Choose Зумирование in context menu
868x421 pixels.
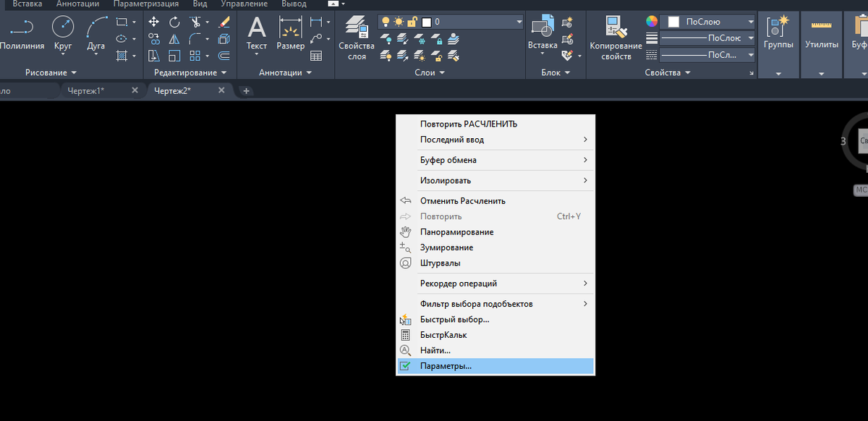click(x=496, y=247)
